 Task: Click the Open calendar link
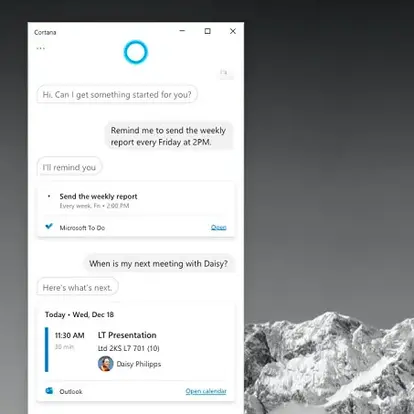pos(206,391)
